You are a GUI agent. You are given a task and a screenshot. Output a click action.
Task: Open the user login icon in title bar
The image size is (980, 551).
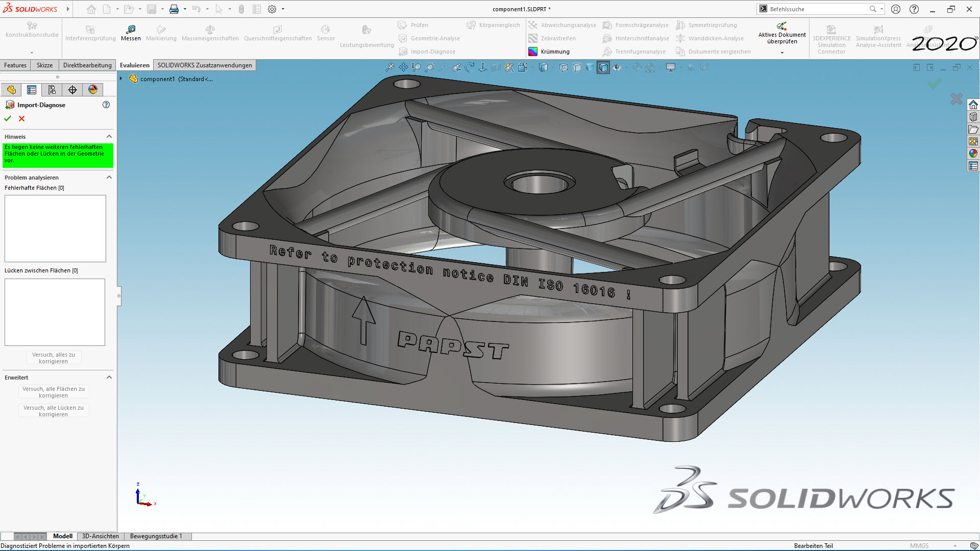click(x=896, y=9)
